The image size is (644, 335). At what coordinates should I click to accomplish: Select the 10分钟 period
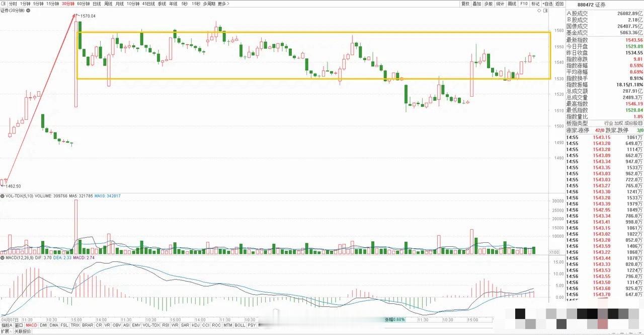click(x=133, y=4)
